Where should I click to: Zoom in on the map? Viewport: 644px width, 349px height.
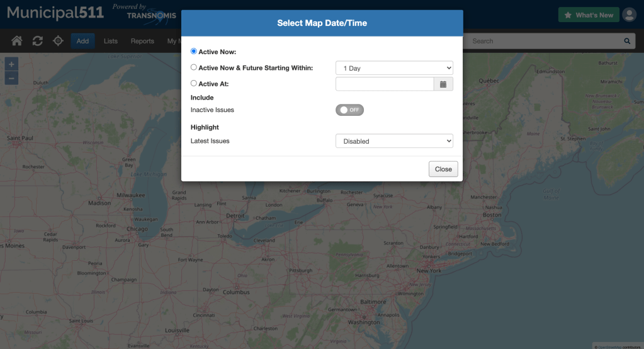pos(12,64)
